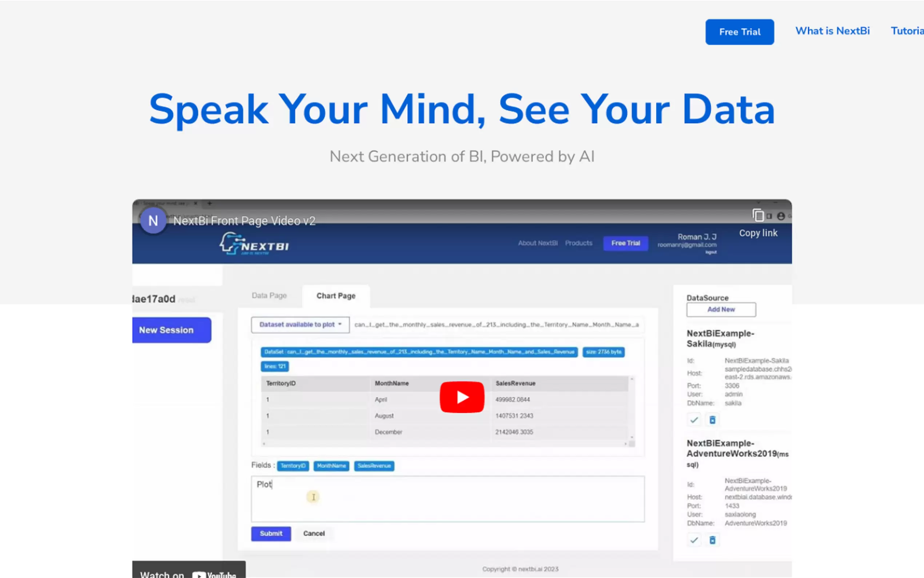Open the Dataset available to plot dropdown

(300, 325)
